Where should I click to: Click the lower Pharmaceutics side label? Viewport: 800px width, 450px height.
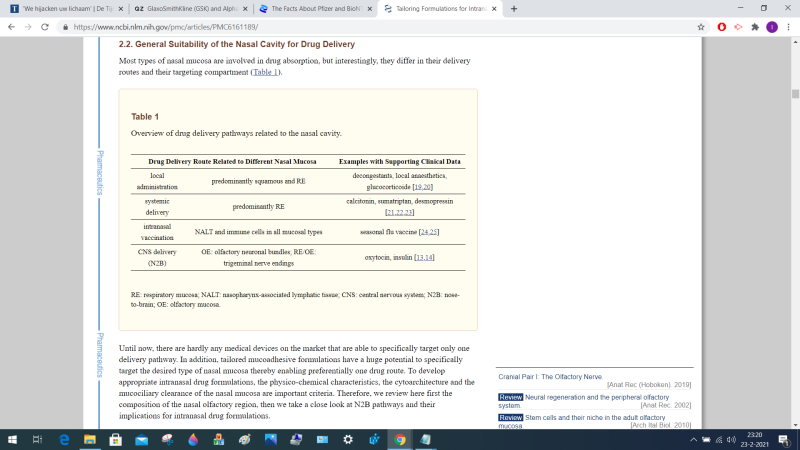click(100, 355)
